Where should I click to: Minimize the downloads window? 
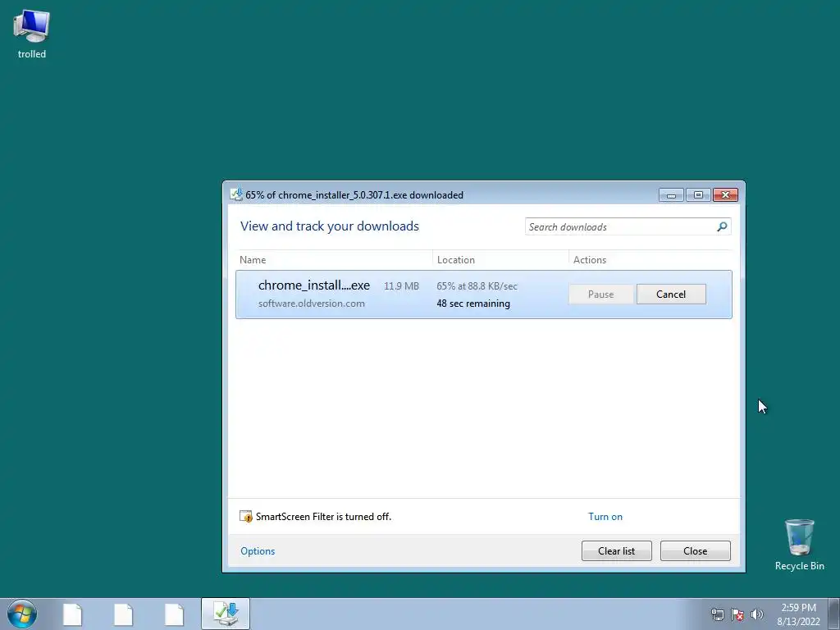tap(671, 195)
